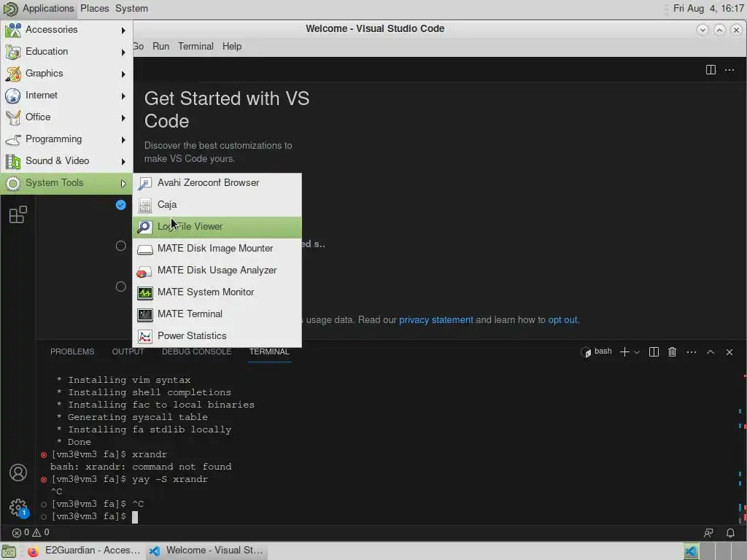The image size is (747, 560).
Task: Click the opt out link
Action: click(562, 320)
